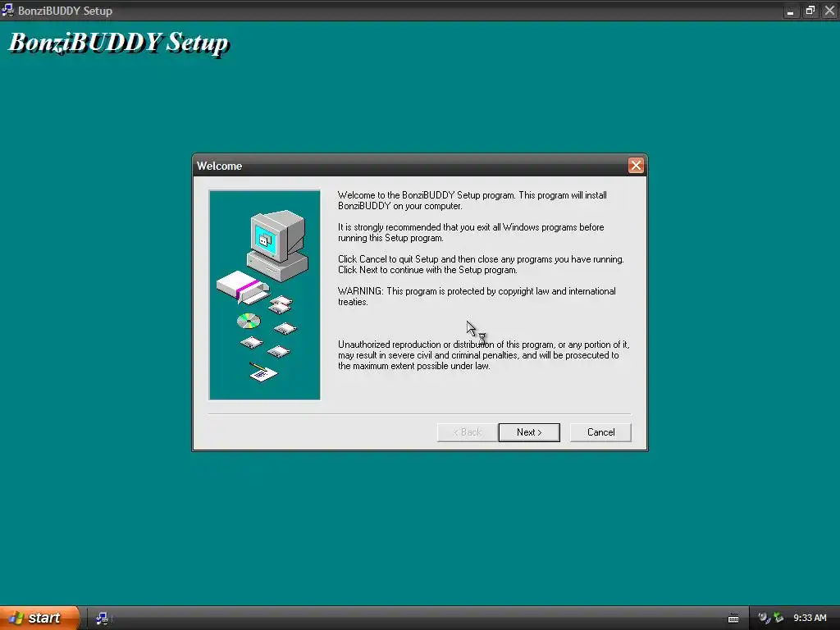
Task: Select the BonziBUDDY Setup taskbar item
Action: (102, 619)
